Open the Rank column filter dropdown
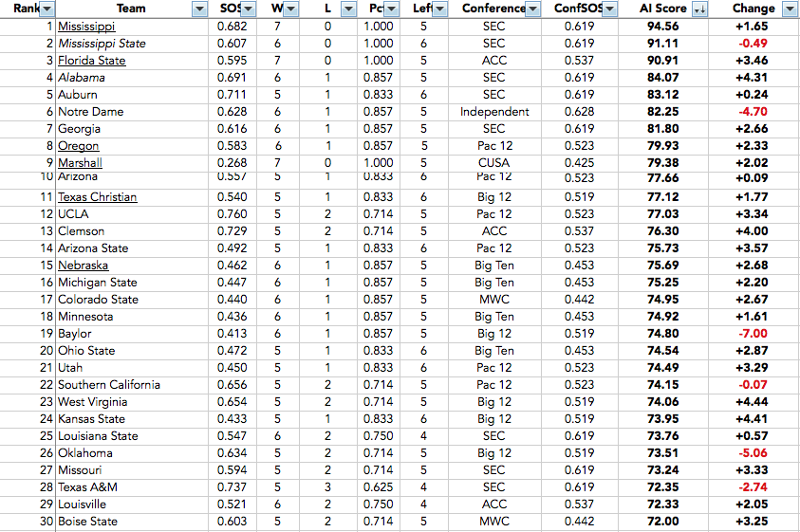 47,9
